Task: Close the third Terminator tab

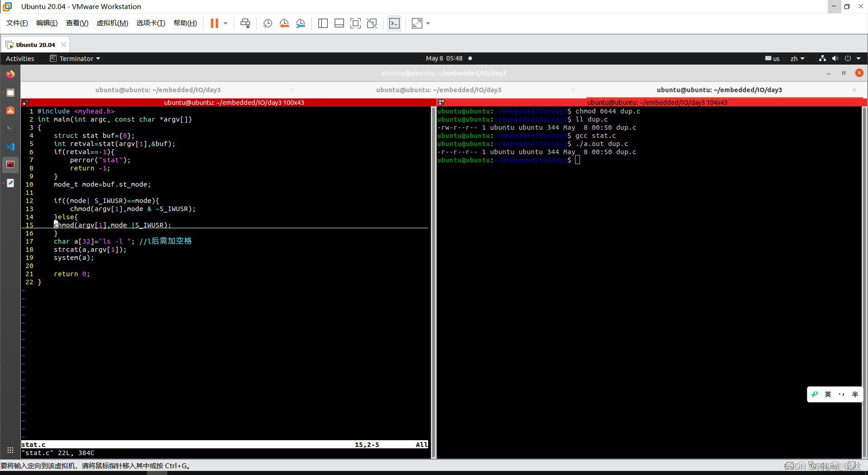Action: click(x=854, y=90)
